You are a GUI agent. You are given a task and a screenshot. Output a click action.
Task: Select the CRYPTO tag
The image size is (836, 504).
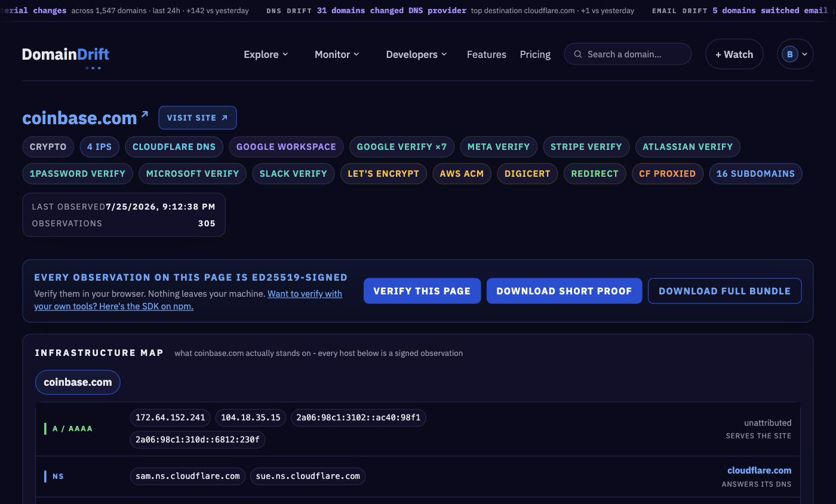48,147
